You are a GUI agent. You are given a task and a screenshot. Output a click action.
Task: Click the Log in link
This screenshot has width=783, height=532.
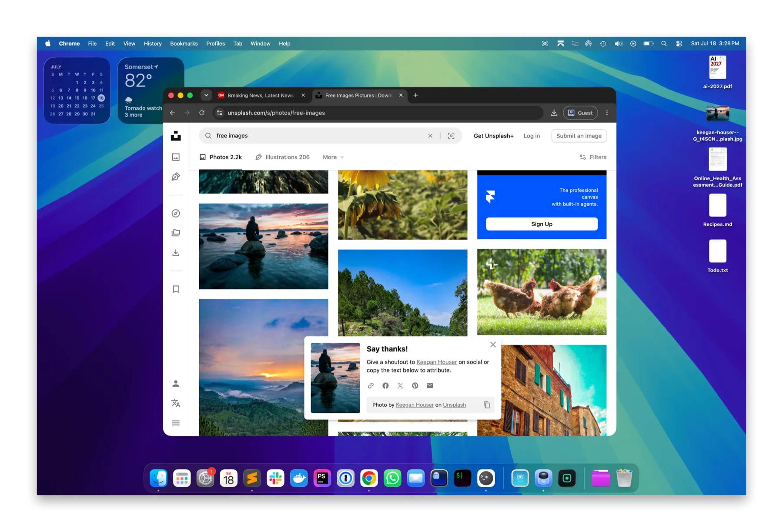point(532,136)
